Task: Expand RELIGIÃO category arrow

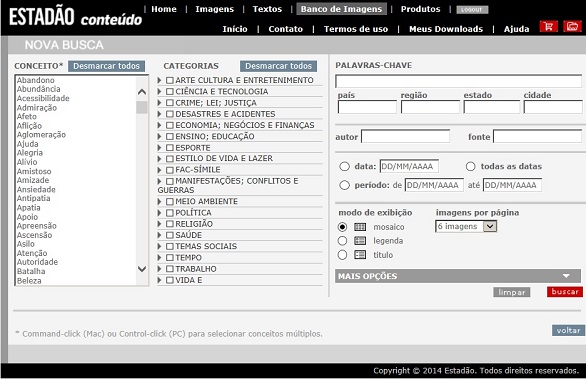Action: click(x=160, y=224)
